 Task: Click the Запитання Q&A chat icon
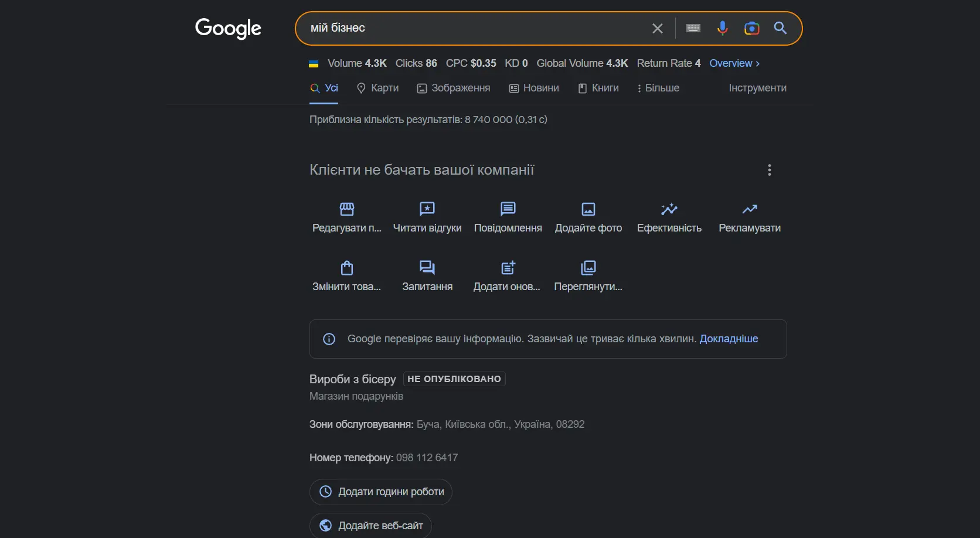click(x=427, y=268)
